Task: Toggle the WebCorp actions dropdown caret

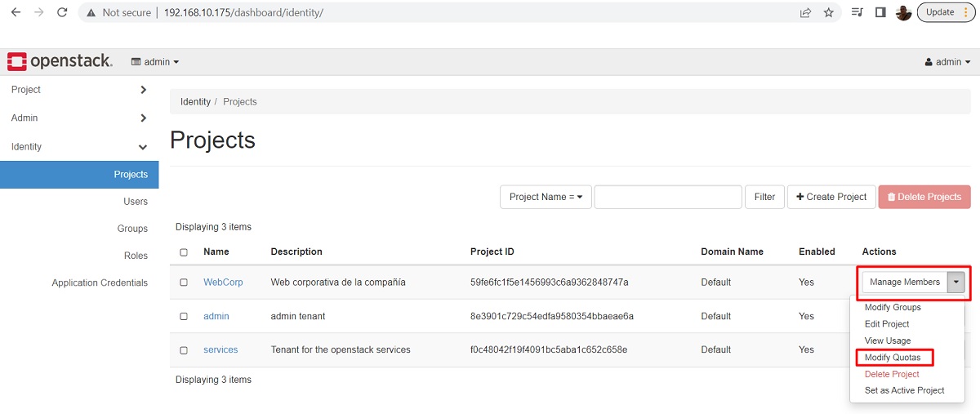Action: (956, 283)
